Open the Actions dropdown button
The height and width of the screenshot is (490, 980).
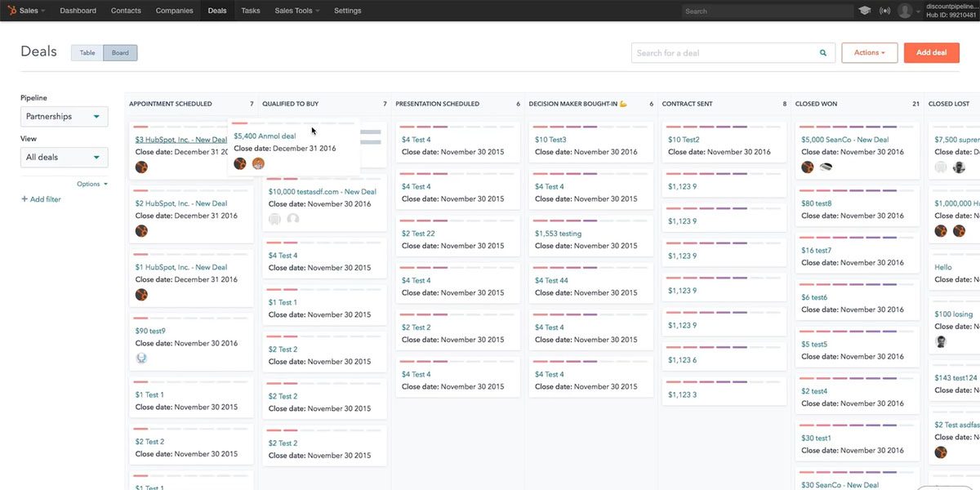point(869,53)
